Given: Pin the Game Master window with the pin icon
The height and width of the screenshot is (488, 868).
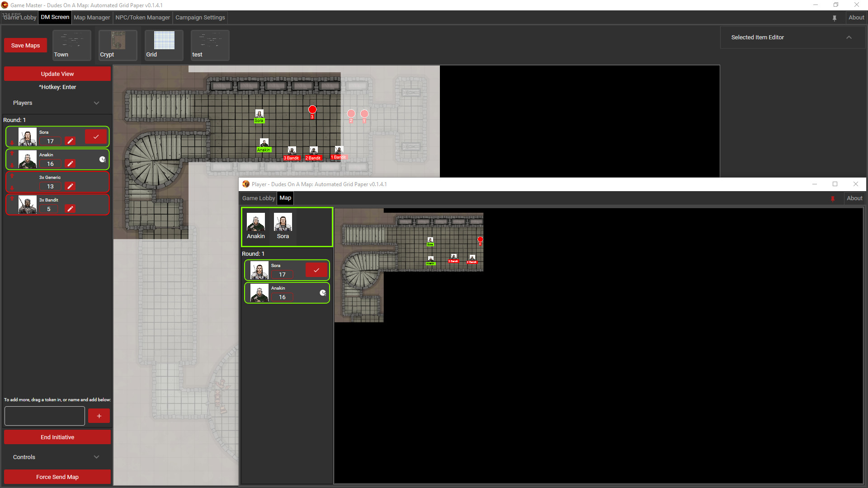Looking at the screenshot, I should (835, 18).
